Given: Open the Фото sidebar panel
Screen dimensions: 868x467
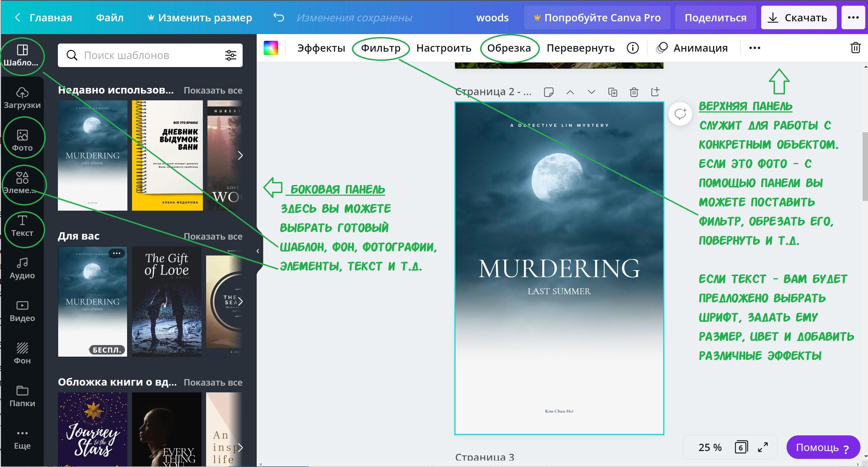Looking at the screenshot, I should [22, 140].
